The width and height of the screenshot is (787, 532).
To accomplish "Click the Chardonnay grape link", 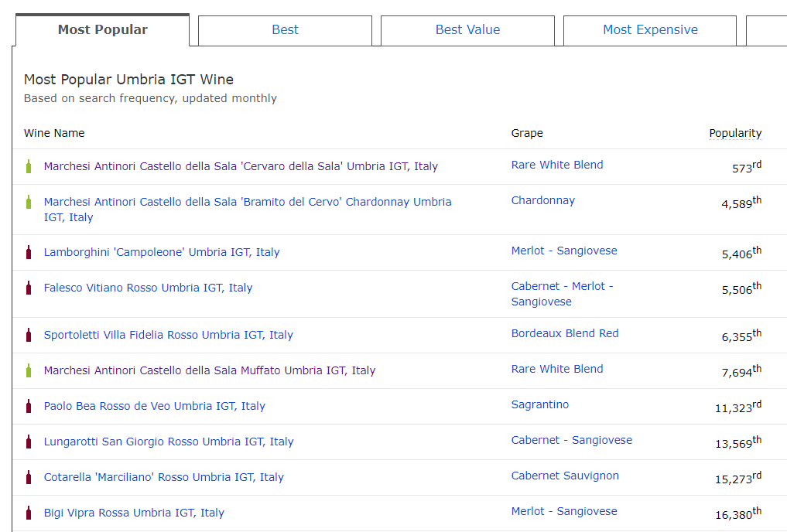I will click(543, 200).
